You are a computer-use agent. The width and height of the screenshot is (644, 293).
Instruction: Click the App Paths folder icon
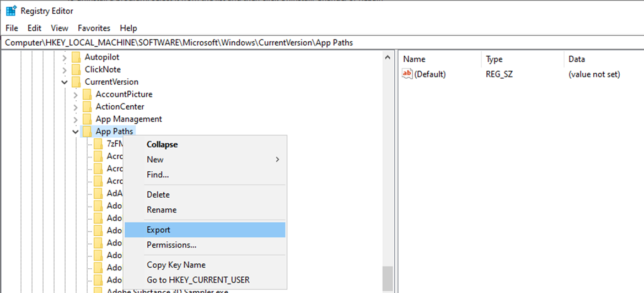click(x=87, y=131)
